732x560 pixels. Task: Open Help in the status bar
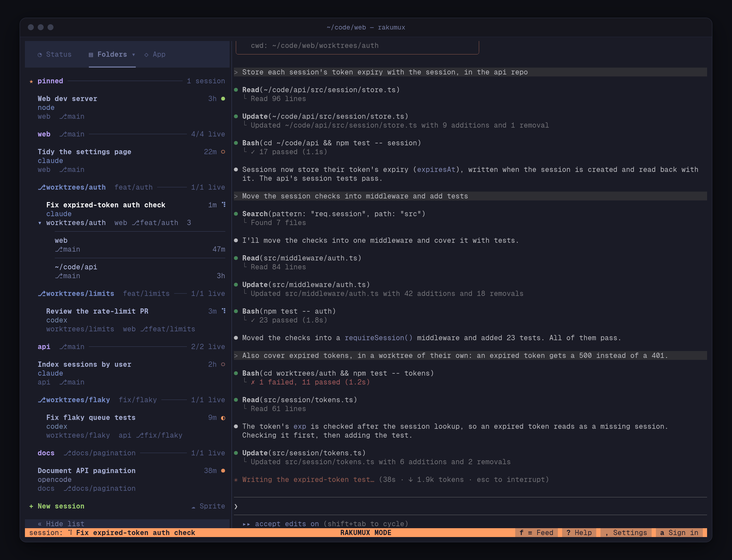[x=579, y=533]
